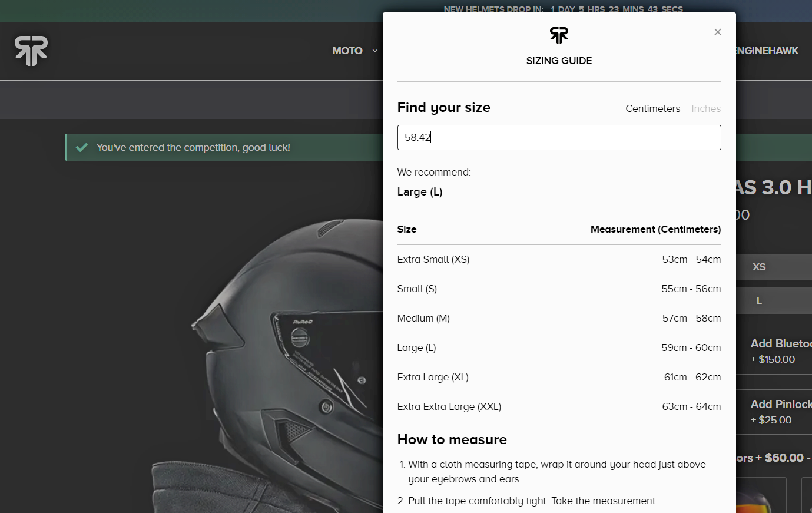The image size is (812, 513).
Task: Click the Medium (M) row in size table
Action: click(x=559, y=318)
